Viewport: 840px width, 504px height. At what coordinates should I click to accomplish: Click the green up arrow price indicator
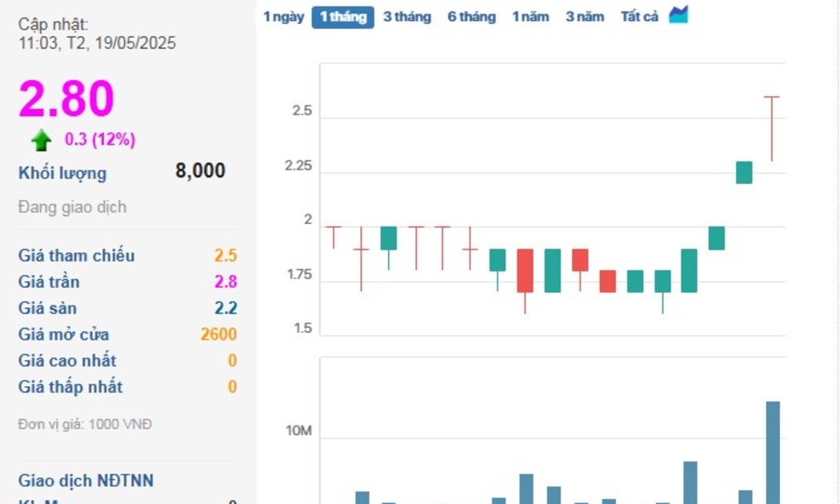point(42,141)
